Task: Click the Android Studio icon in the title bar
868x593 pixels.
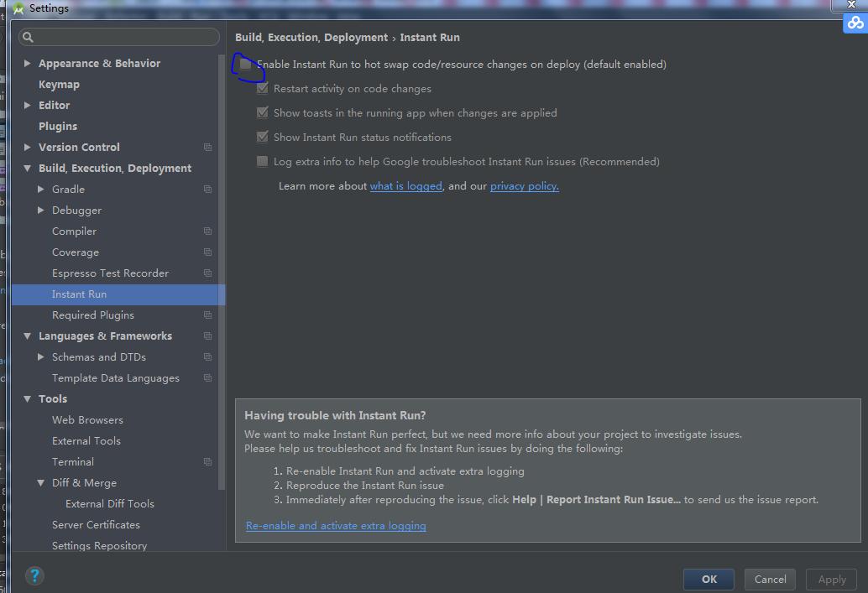Action: click(x=17, y=8)
